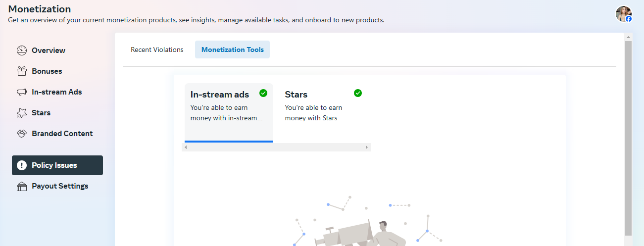The width and height of the screenshot is (644, 246).
Task: Select the Stars tool card
Action: pyautogui.click(x=323, y=113)
